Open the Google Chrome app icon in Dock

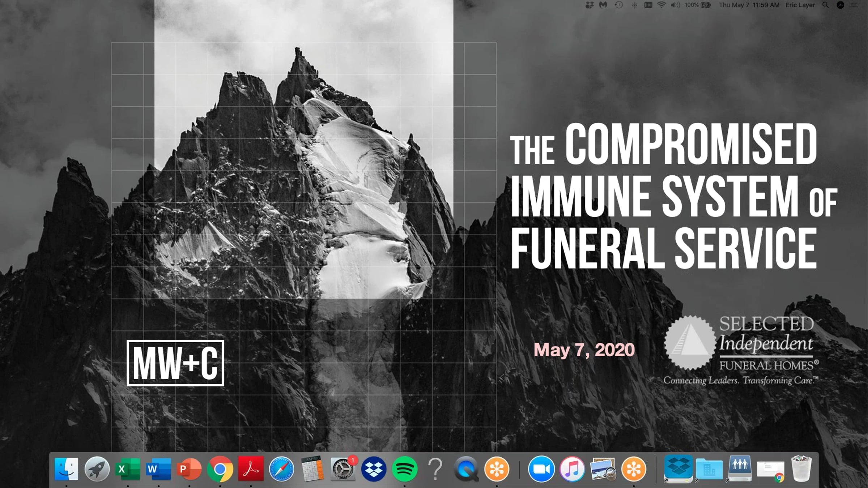[220, 469]
